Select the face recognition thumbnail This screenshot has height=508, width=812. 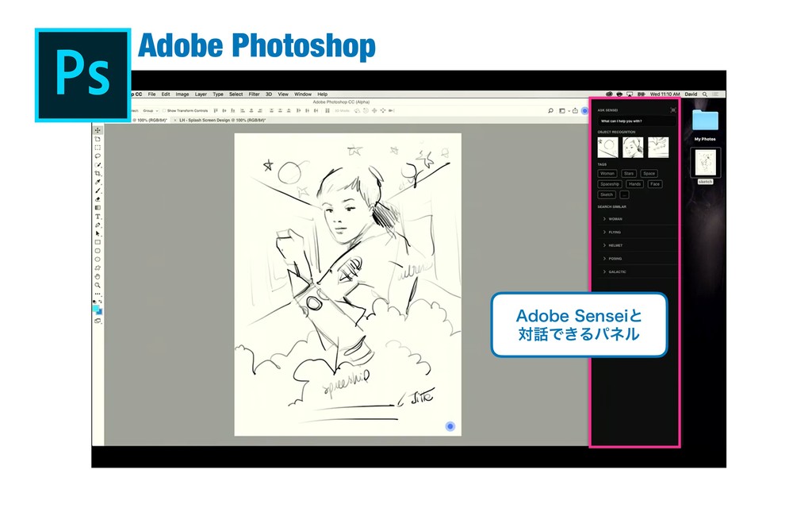tap(633, 148)
